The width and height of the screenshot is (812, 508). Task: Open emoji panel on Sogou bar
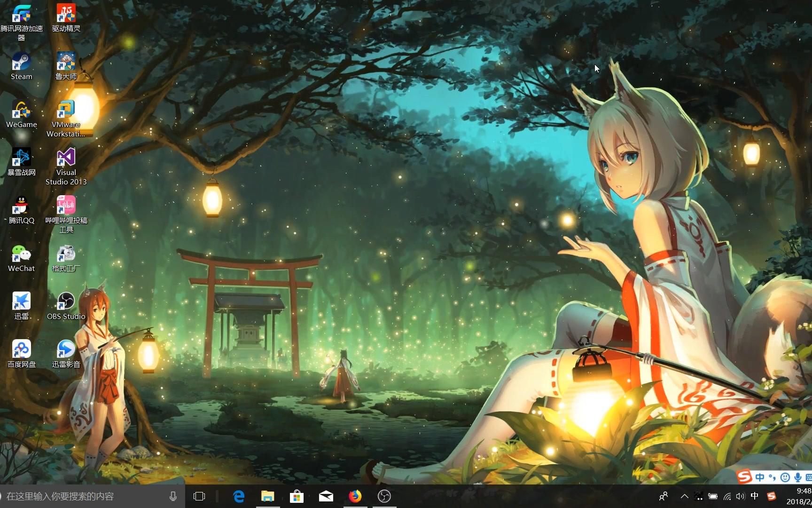[x=785, y=477]
